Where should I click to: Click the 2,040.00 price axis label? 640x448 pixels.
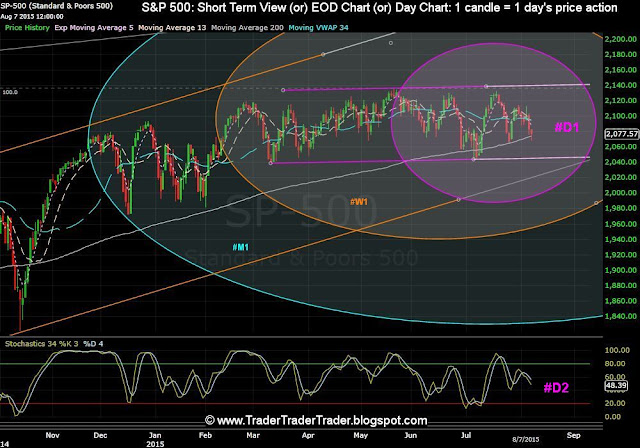[621, 162]
